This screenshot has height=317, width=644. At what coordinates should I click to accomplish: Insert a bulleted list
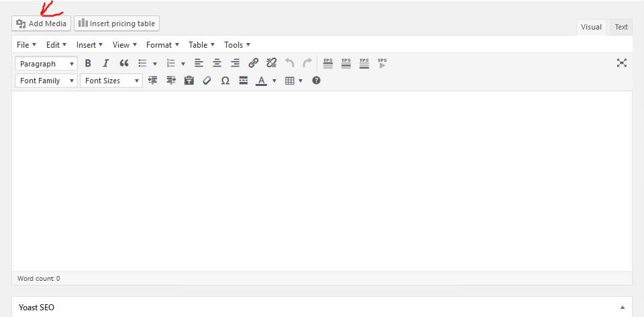click(x=142, y=63)
